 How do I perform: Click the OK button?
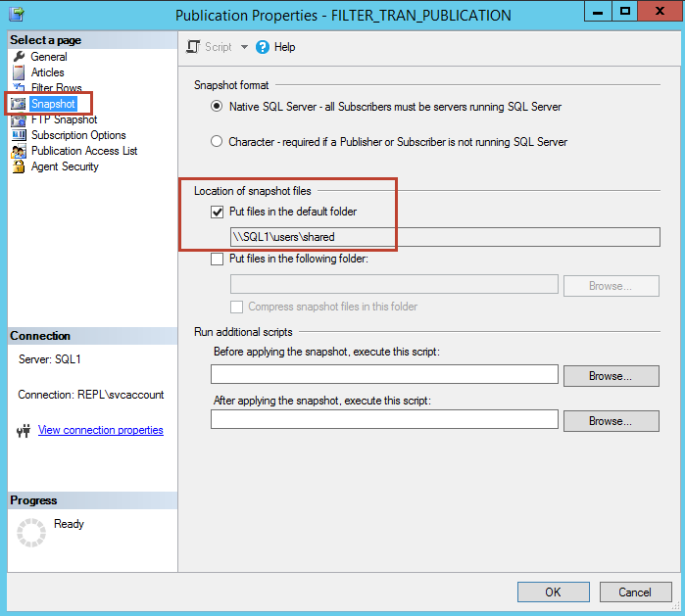[553, 592]
